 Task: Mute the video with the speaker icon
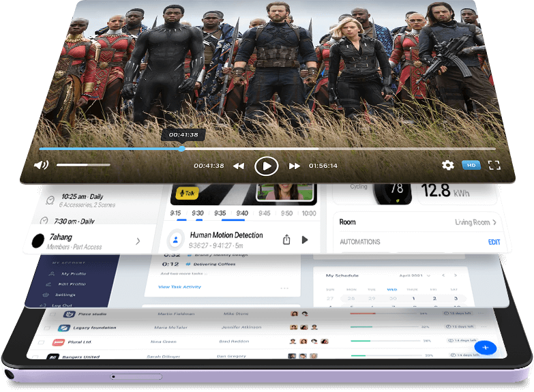tap(41, 165)
